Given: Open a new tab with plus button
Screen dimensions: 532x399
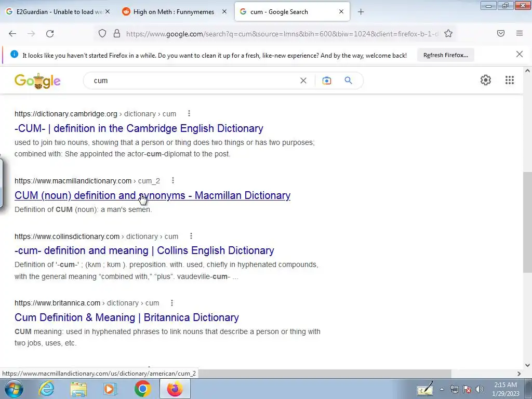Looking at the screenshot, I should pos(361,12).
